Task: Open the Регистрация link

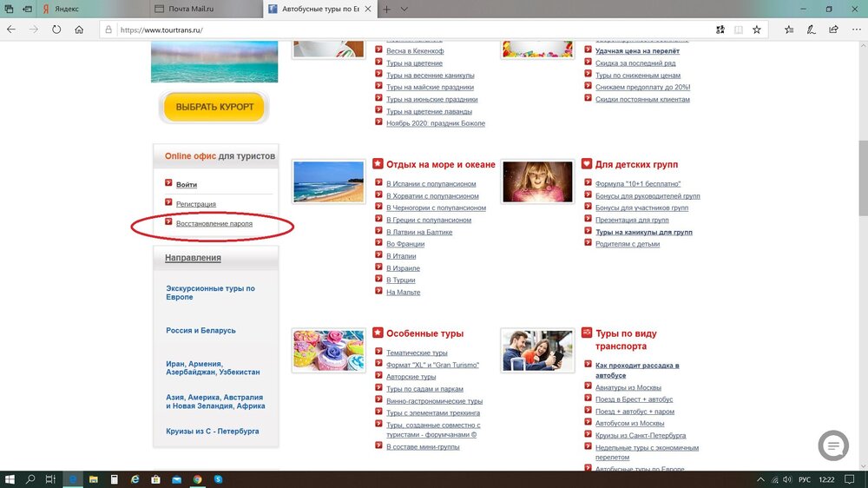Action: click(196, 204)
